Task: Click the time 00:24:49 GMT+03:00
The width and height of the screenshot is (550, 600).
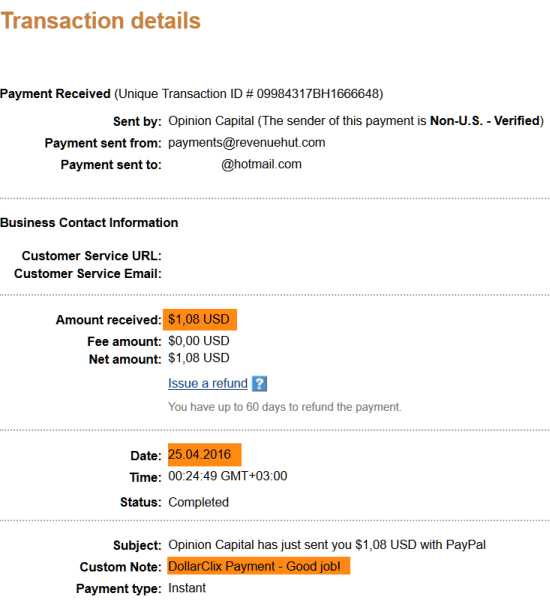Action: point(228,476)
